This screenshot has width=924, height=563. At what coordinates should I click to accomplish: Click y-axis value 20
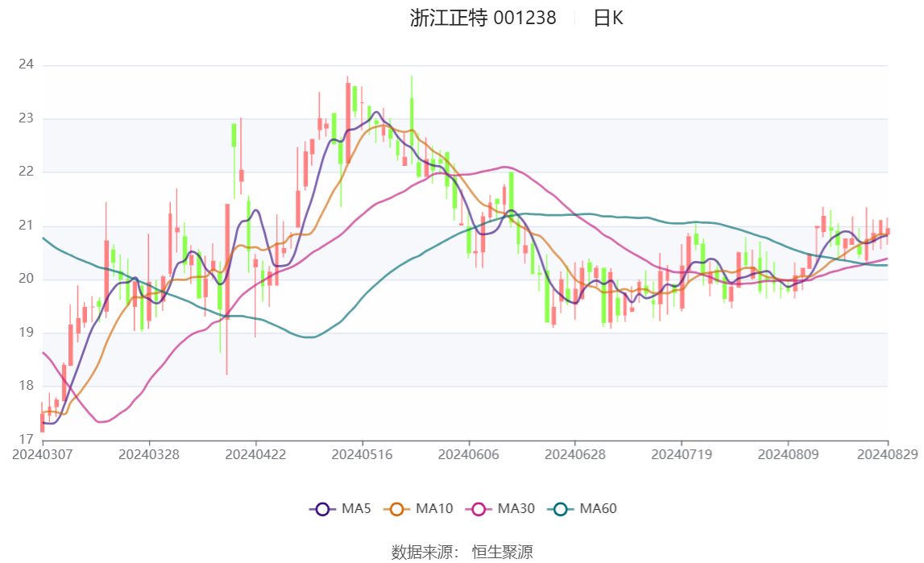(26, 279)
